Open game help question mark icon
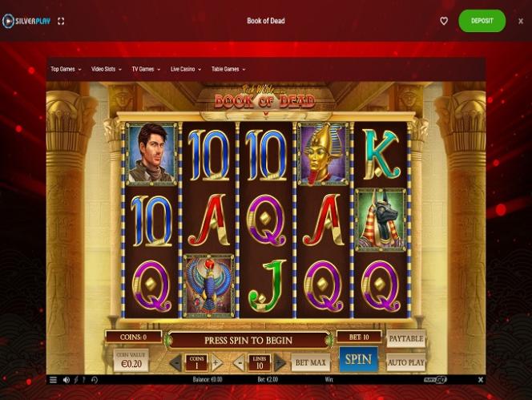Screen dimensions: 532x400 tap(84, 380)
